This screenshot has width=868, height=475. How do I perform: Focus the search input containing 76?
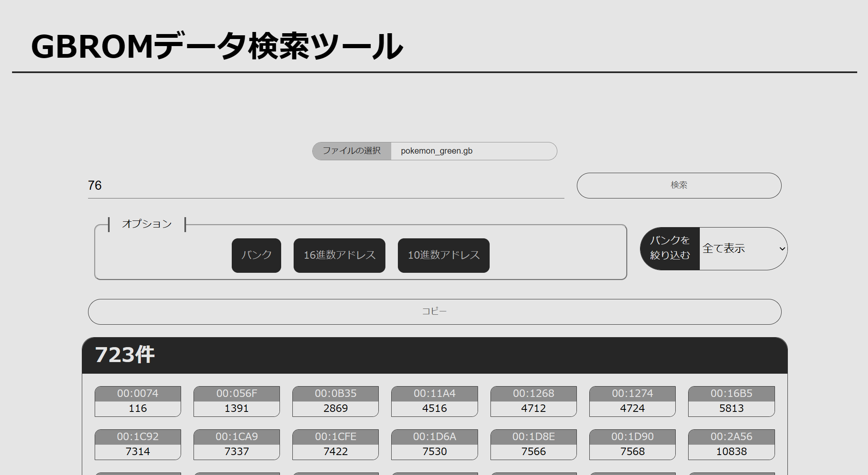tap(326, 186)
